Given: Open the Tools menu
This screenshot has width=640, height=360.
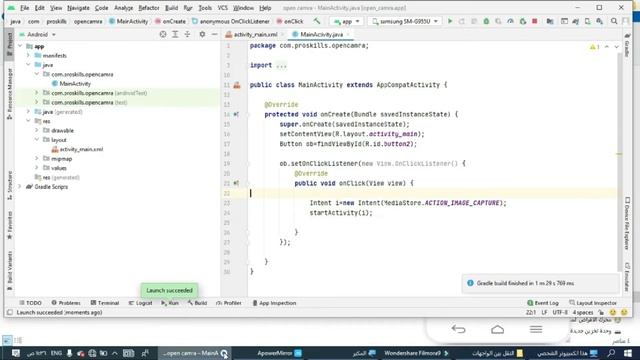Looking at the screenshot, I should coord(205,8).
